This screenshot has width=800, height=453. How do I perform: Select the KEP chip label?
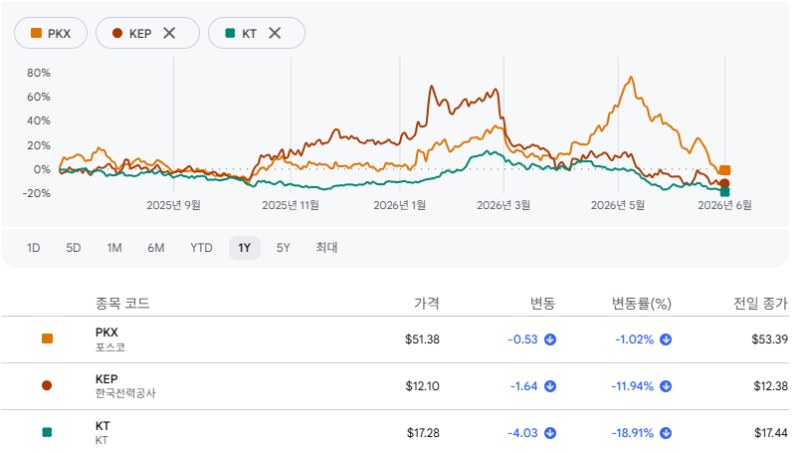[140, 34]
